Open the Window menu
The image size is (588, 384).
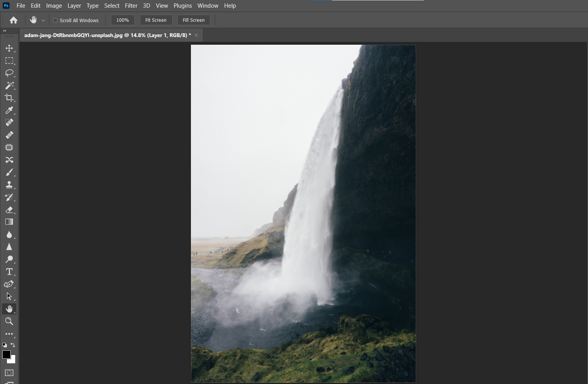208,6
